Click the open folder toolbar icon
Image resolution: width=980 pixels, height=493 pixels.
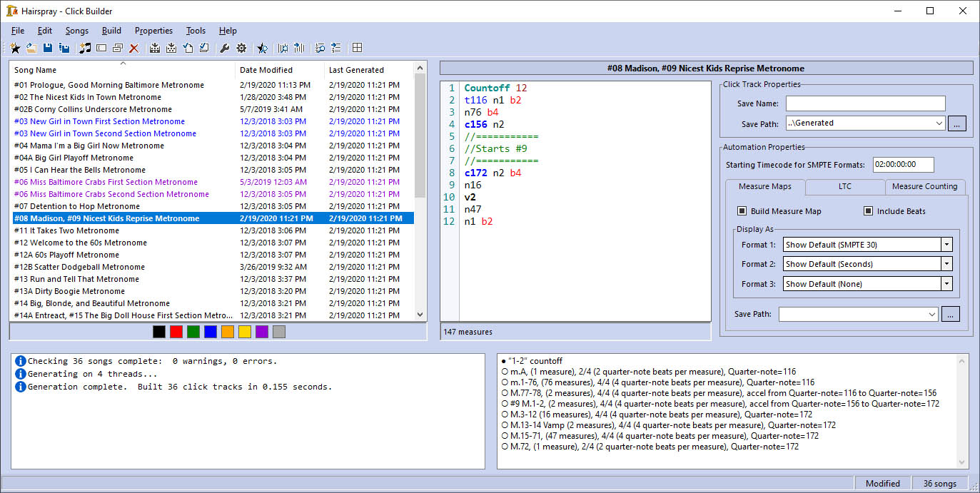point(31,48)
